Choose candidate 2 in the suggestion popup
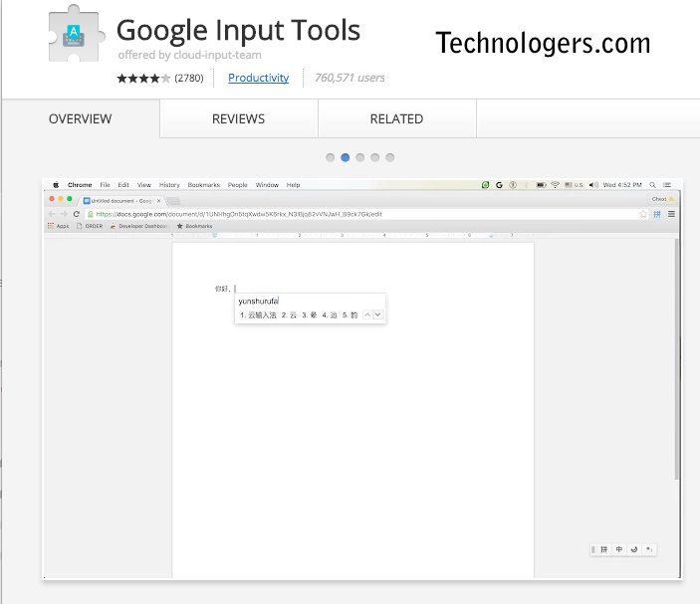700x604 pixels. [x=289, y=315]
